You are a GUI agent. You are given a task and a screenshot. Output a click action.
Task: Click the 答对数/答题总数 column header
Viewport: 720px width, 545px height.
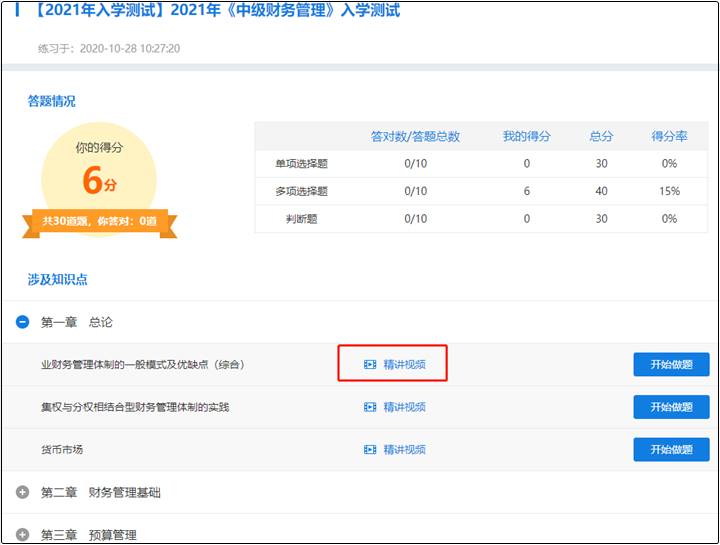(415, 136)
